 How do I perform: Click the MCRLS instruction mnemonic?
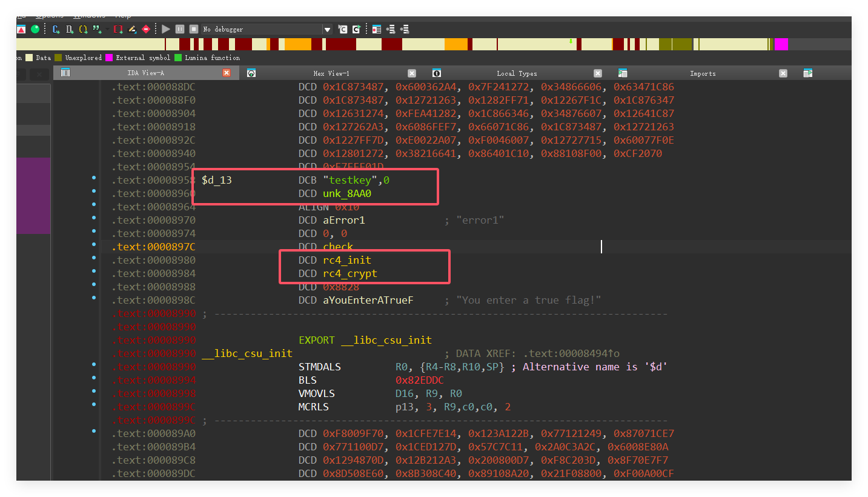coord(314,407)
